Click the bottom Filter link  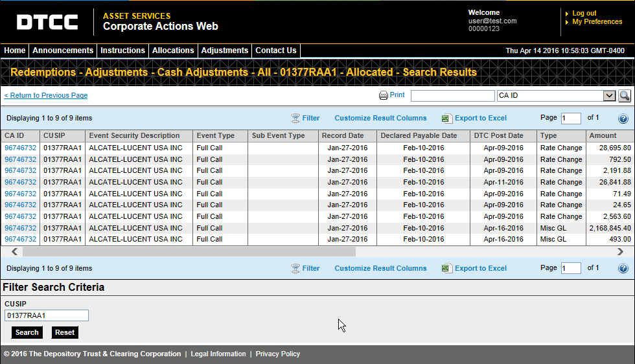(x=310, y=268)
